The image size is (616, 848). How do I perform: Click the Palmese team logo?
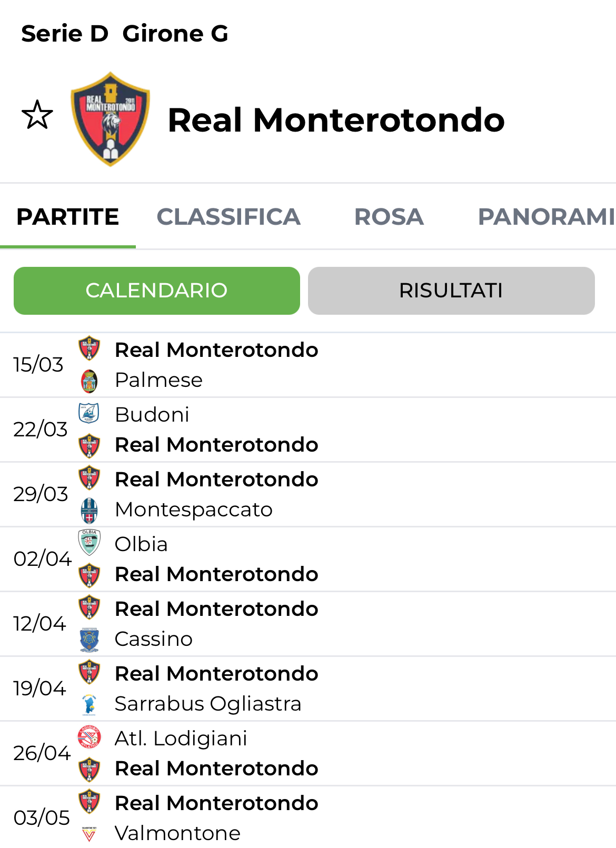[90, 381]
